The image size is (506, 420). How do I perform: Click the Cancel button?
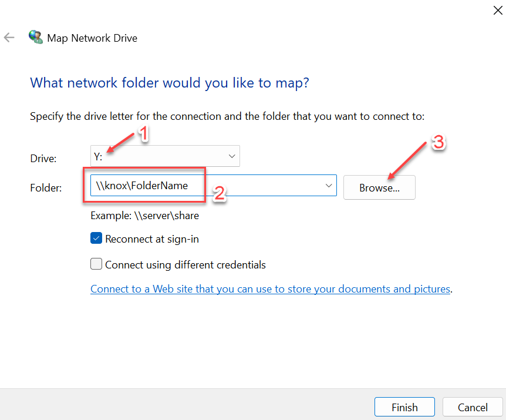tap(472, 406)
